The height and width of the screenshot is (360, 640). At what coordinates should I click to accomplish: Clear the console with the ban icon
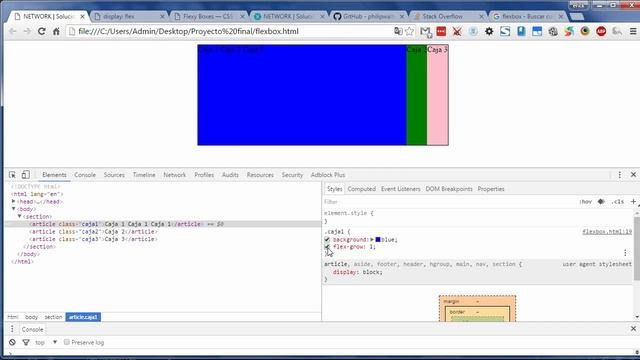pos(12,342)
